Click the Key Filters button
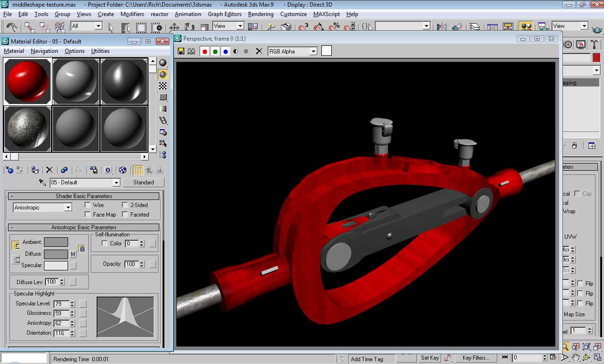The image size is (604, 364). pyautogui.click(x=476, y=358)
